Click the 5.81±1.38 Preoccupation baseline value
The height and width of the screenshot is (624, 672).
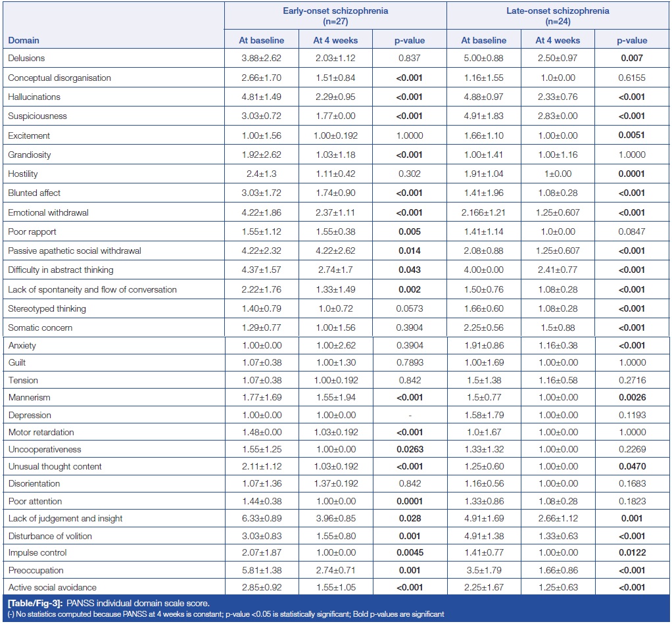tap(260, 570)
